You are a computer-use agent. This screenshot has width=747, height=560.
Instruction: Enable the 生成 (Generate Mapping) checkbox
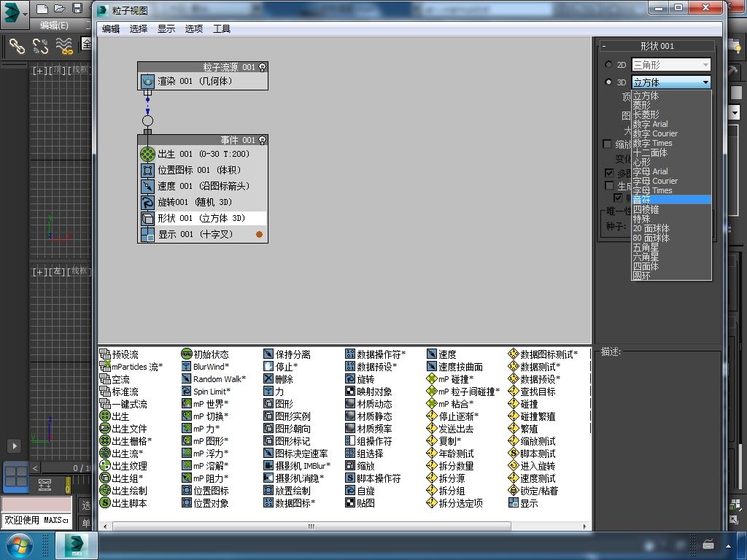[609, 185]
